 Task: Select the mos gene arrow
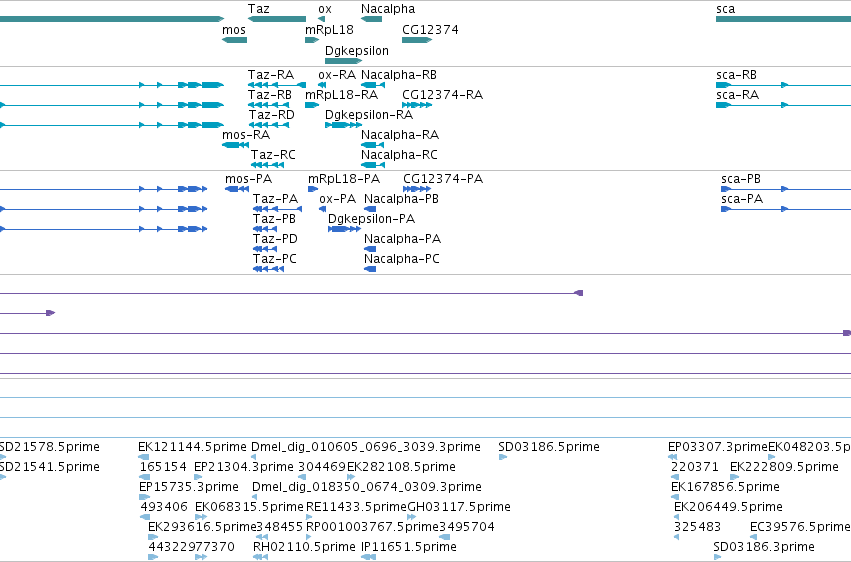click(234, 40)
